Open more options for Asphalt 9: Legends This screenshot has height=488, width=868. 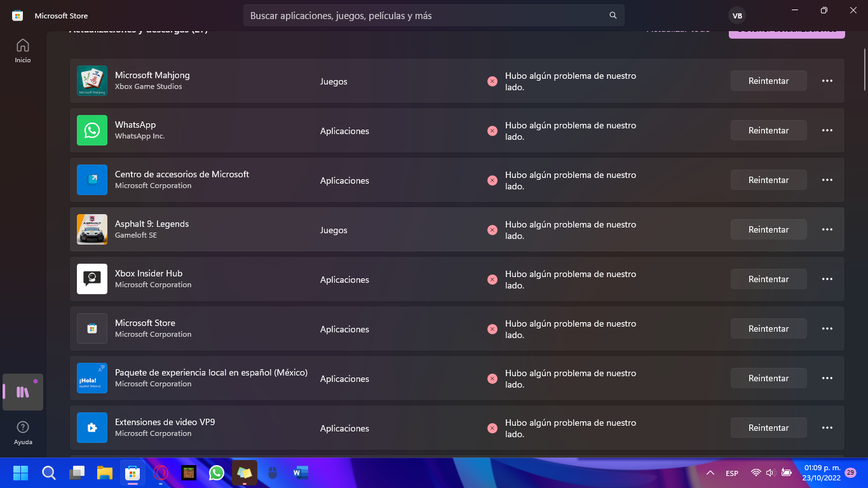pos(827,229)
